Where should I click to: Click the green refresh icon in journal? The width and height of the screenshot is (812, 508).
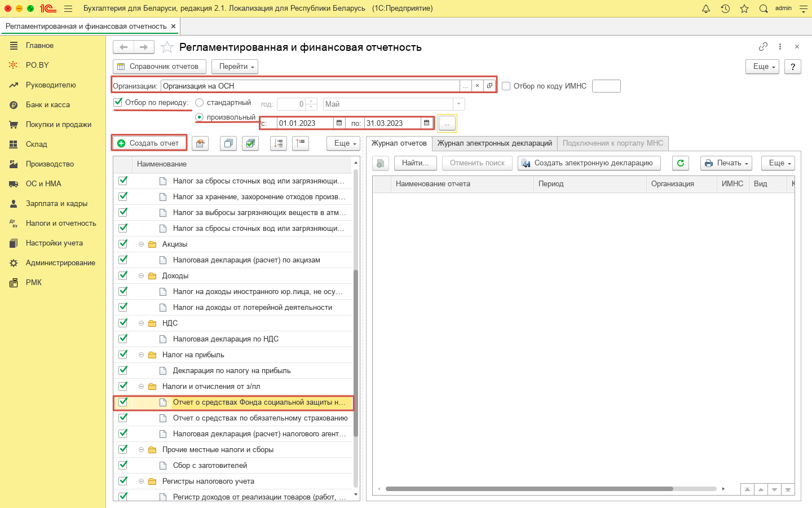pos(681,163)
